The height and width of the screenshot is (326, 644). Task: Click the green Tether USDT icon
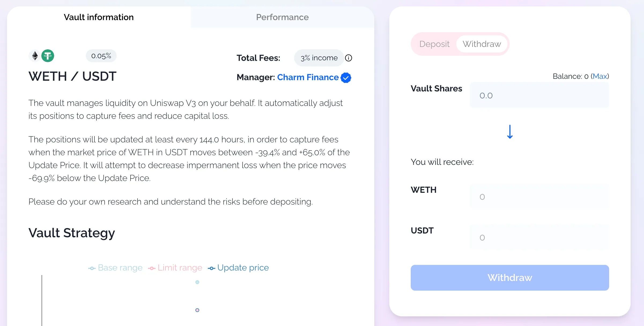[x=48, y=56]
